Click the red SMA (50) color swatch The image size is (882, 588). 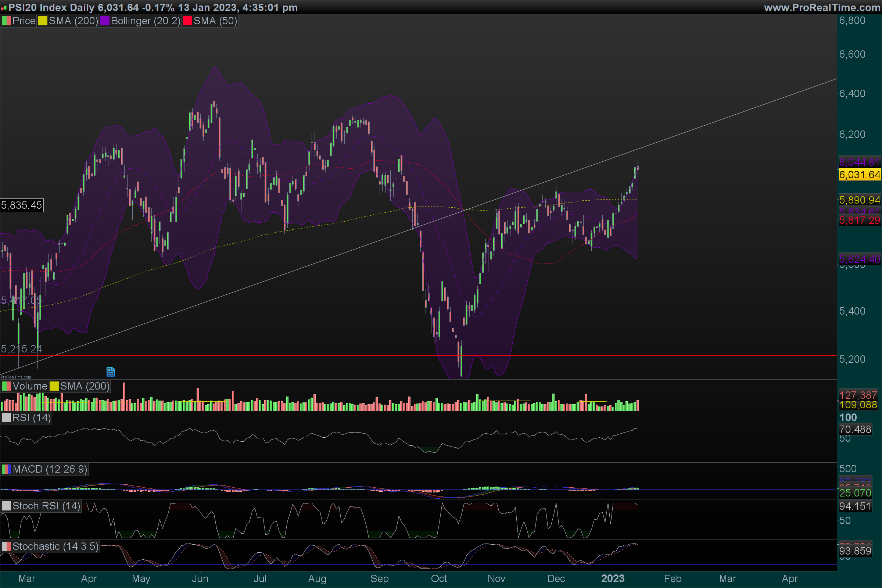click(187, 21)
